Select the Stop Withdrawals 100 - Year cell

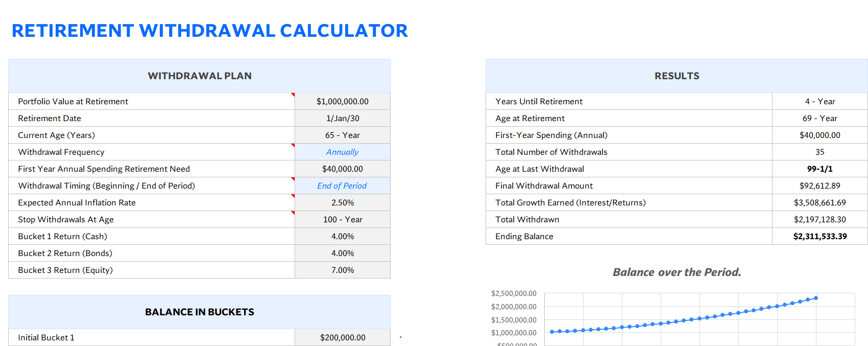pos(343,219)
